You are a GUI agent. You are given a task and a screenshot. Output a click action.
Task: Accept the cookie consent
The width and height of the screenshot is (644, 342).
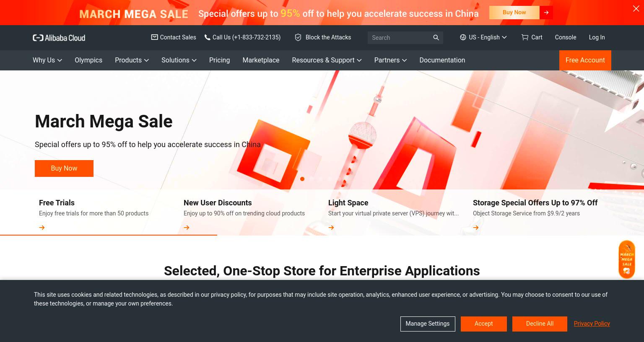tap(484, 324)
